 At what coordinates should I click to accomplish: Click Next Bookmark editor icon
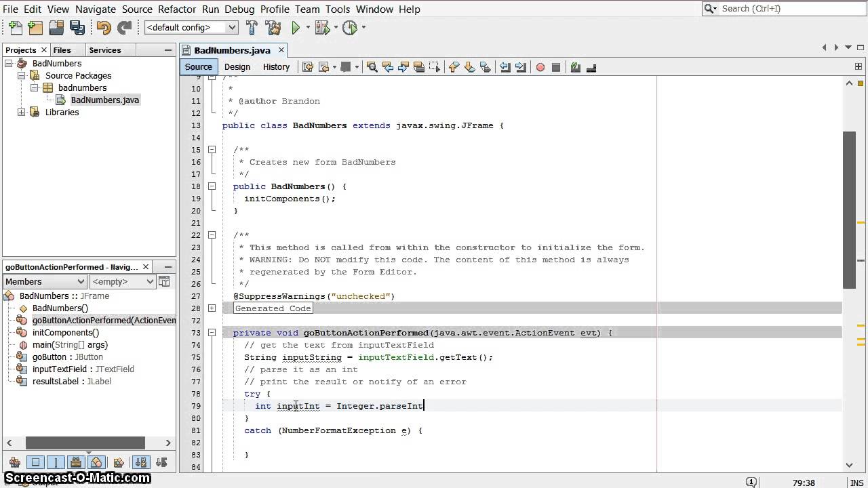click(x=469, y=67)
